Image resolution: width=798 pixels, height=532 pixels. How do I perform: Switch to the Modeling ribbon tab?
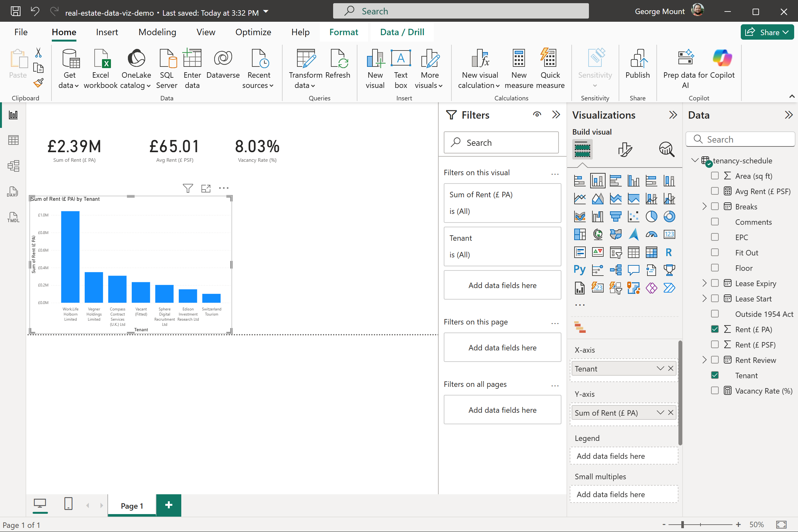(x=157, y=32)
